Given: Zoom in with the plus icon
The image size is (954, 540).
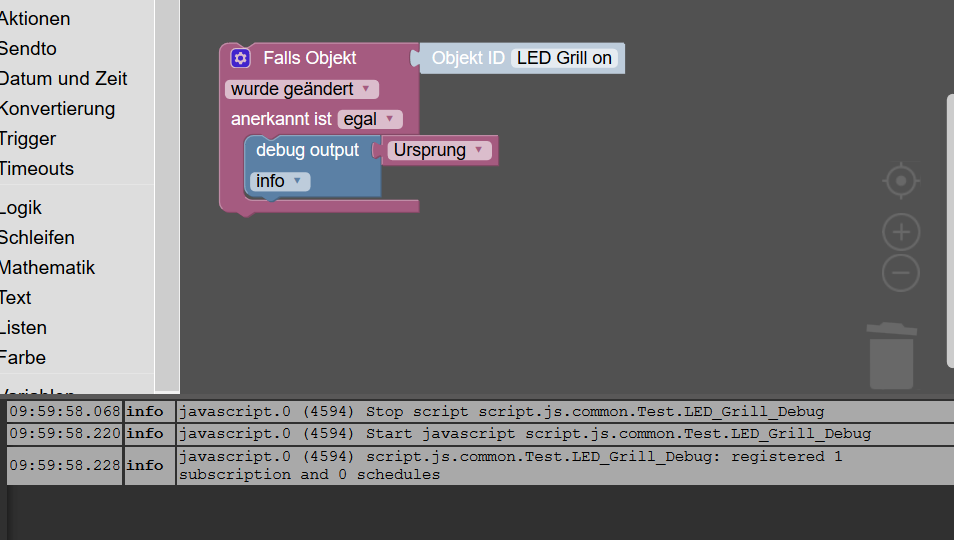Looking at the screenshot, I should coord(901,232).
